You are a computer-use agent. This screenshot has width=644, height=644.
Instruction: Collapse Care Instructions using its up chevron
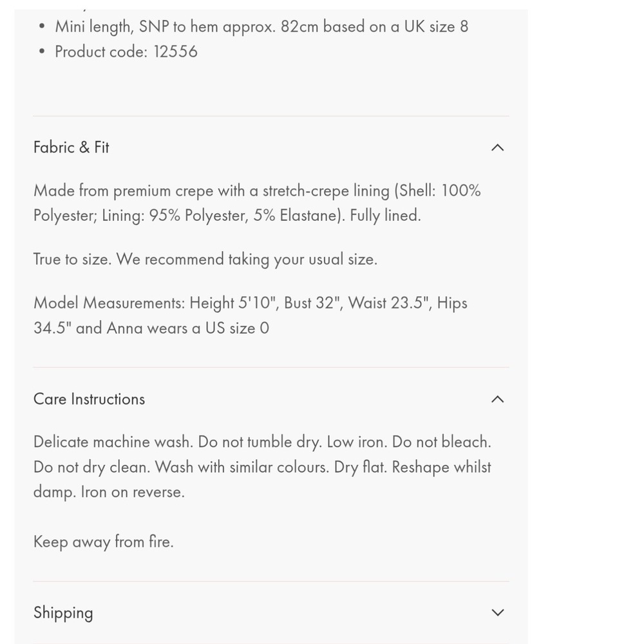pyautogui.click(x=497, y=399)
